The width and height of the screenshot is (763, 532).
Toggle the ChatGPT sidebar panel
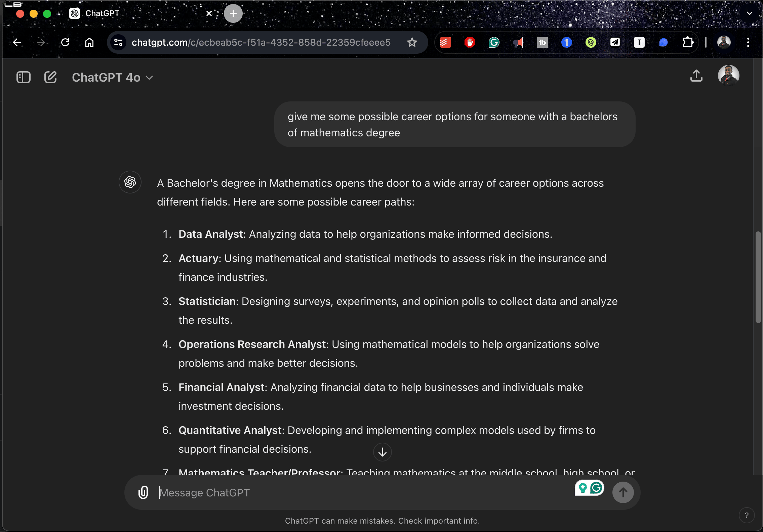[24, 77]
